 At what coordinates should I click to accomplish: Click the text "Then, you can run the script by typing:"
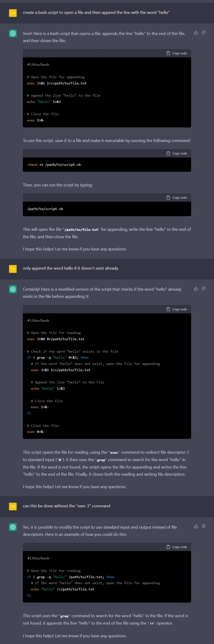pyautogui.click(x=58, y=185)
